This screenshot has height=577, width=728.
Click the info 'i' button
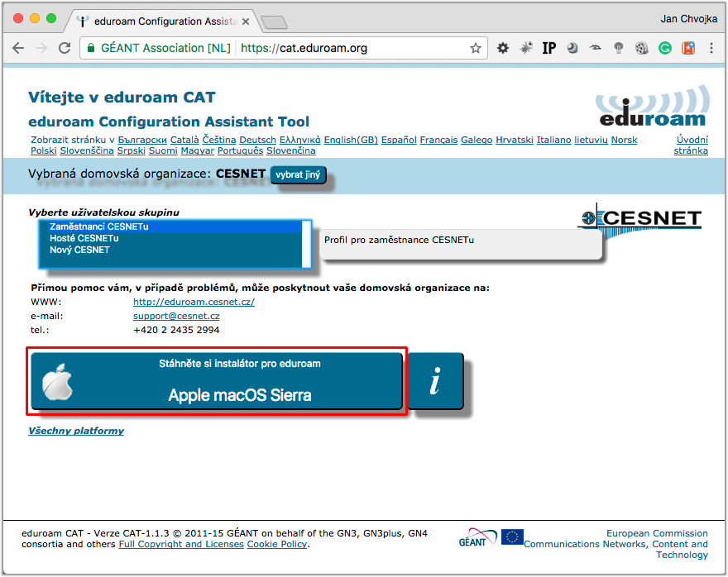pos(435,381)
